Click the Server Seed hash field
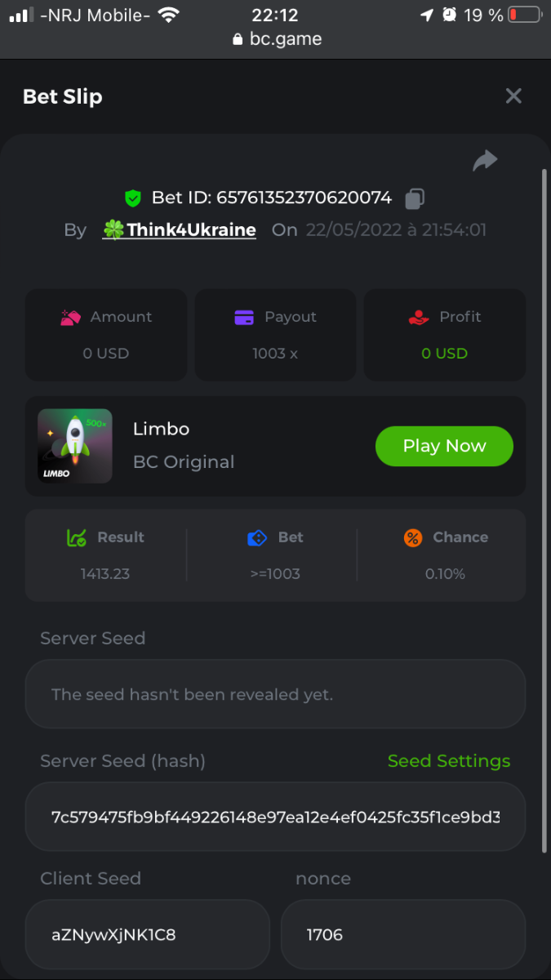Image resolution: width=551 pixels, height=980 pixels. pos(275,817)
